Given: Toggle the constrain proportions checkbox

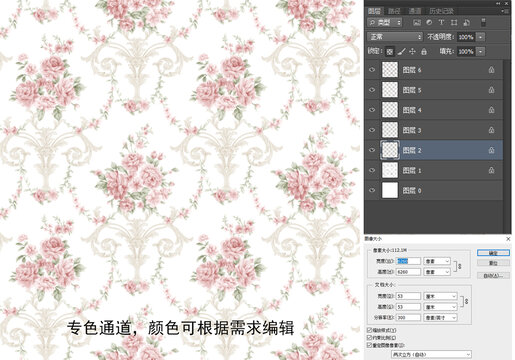Looking at the screenshot, I should coord(369,338).
